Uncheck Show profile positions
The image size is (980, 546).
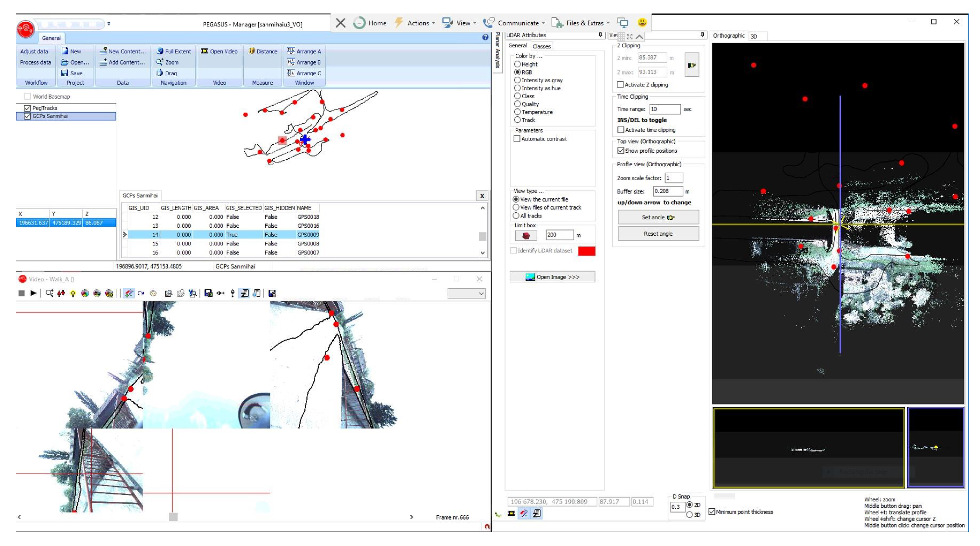pyautogui.click(x=621, y=151)
